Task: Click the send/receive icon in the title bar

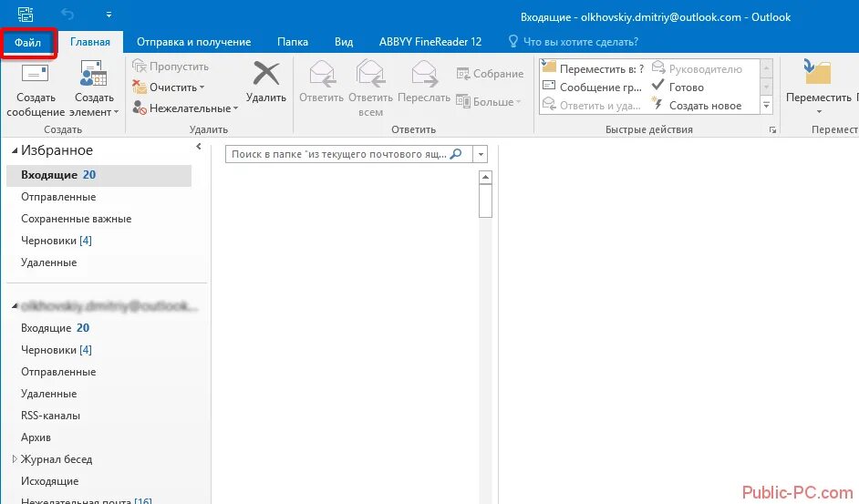Action: coord(26,15)
